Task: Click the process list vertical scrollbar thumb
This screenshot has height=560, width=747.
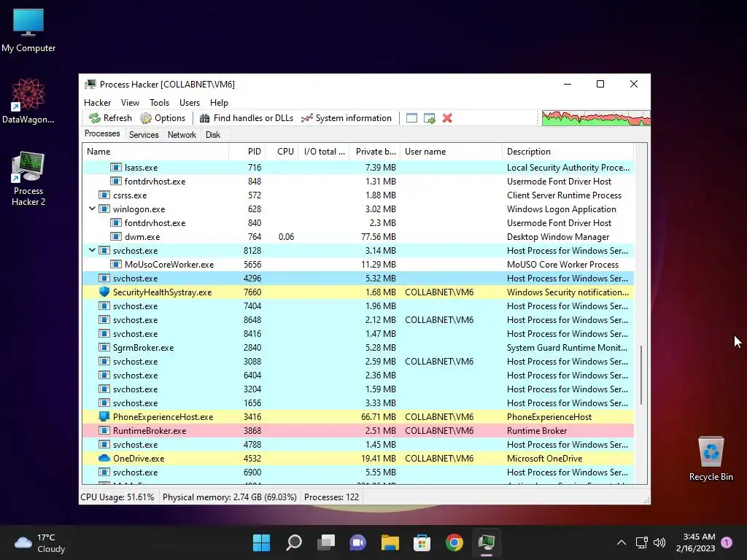Action: click(641, 376)
